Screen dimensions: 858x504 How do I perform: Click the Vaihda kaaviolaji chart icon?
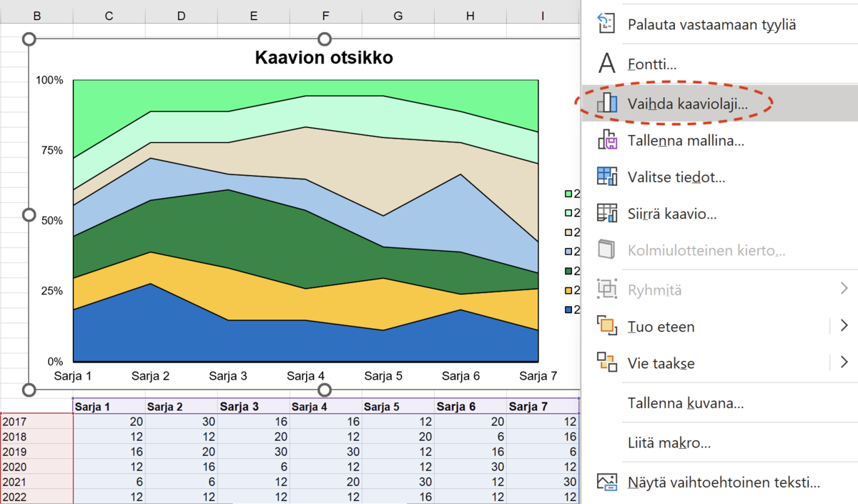coord(607,103)
